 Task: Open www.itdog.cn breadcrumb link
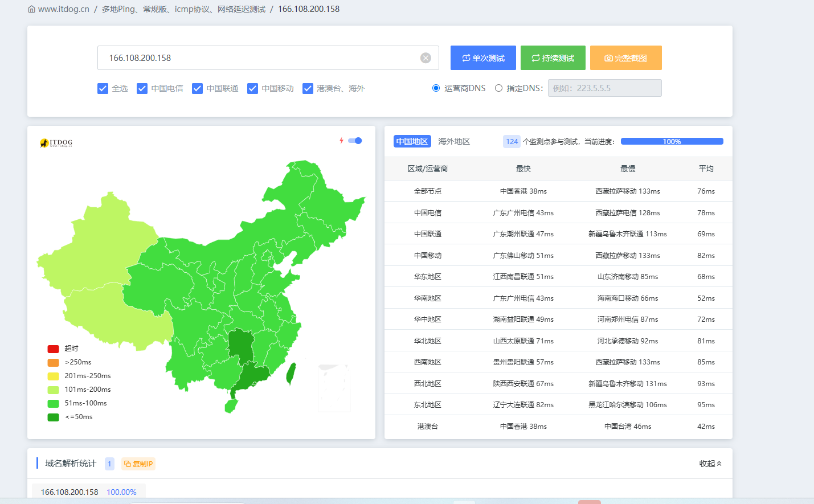64,9
